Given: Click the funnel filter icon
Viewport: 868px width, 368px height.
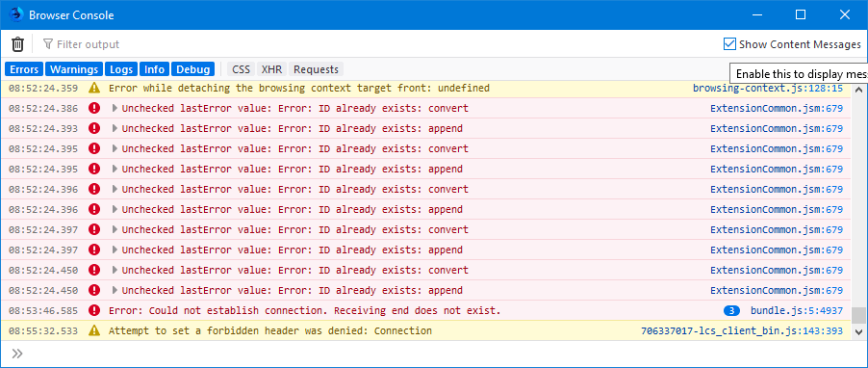Looking at the screenshot, I should coord(48,43).
